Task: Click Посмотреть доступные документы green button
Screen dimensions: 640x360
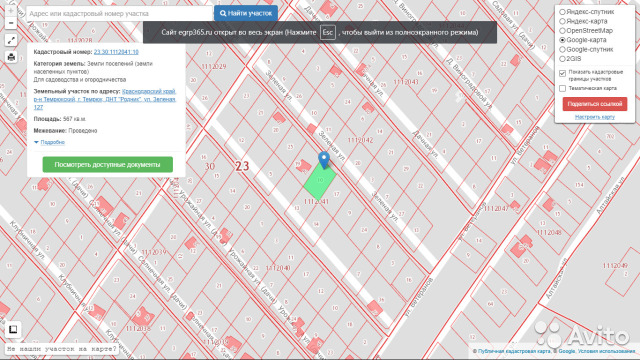Action: coord(107,164)
